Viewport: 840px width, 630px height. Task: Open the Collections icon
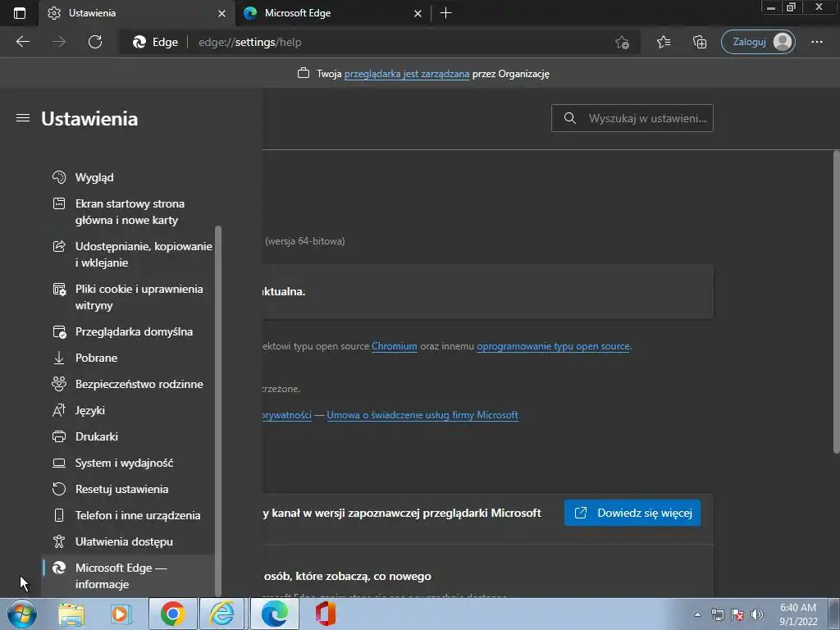coord(699,42)
